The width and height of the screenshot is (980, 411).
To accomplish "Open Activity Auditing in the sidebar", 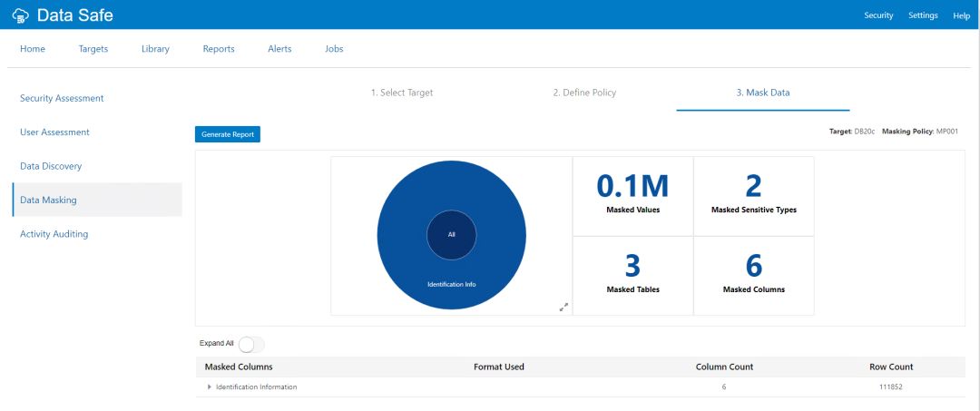I will click(x=54, y=234).
